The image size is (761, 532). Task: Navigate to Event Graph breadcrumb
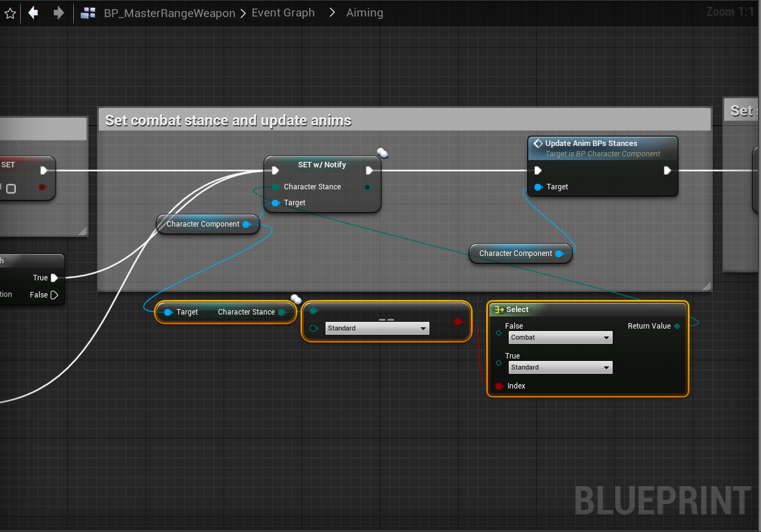(283, 13)
